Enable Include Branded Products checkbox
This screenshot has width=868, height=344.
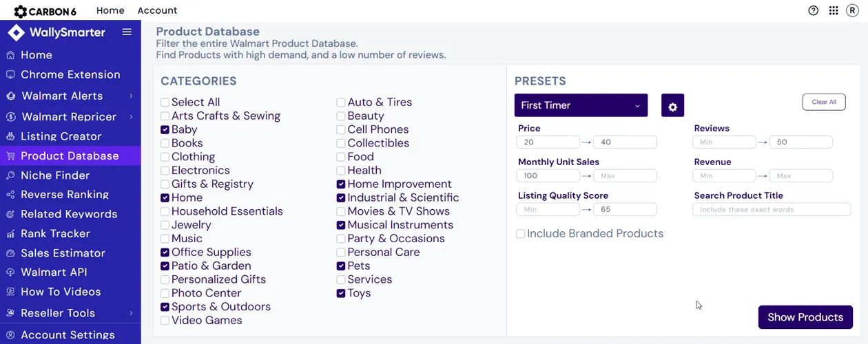pos(521,234)
